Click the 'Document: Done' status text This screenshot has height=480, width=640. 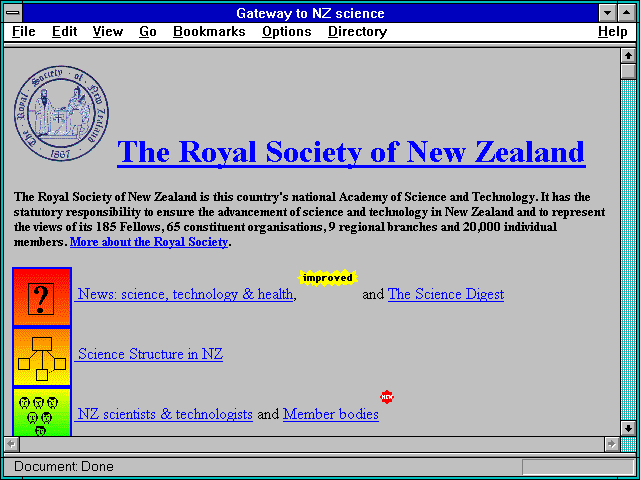coord(64,467)
